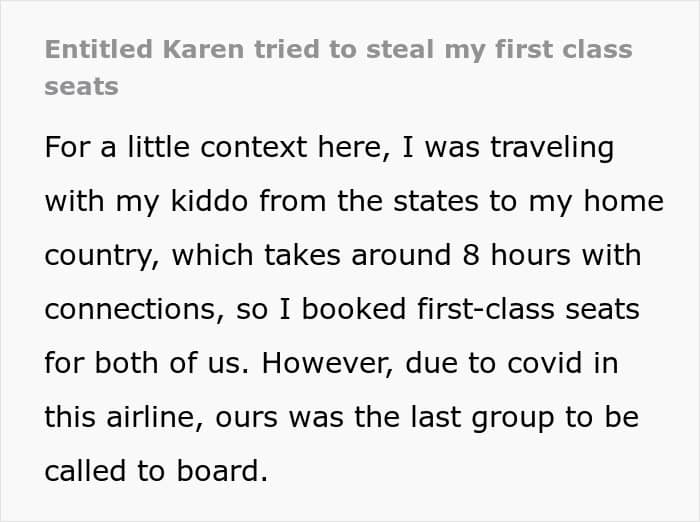The width and height of the screenshot is (700, 522).
Task: Click the word "Karen" in the heading
Action: (203, 49)
